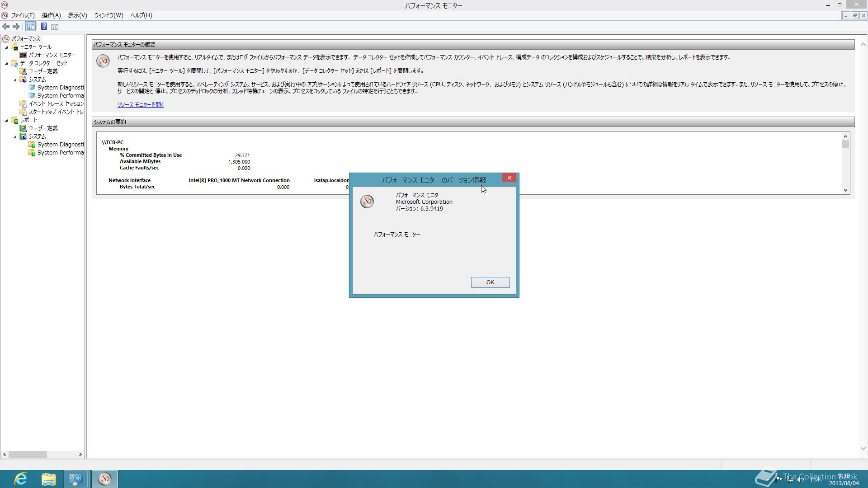The width and height of the screenshot is (868, 488).
Task: Click the Cache Faults/sec counter row
Action: pos(139,168)
